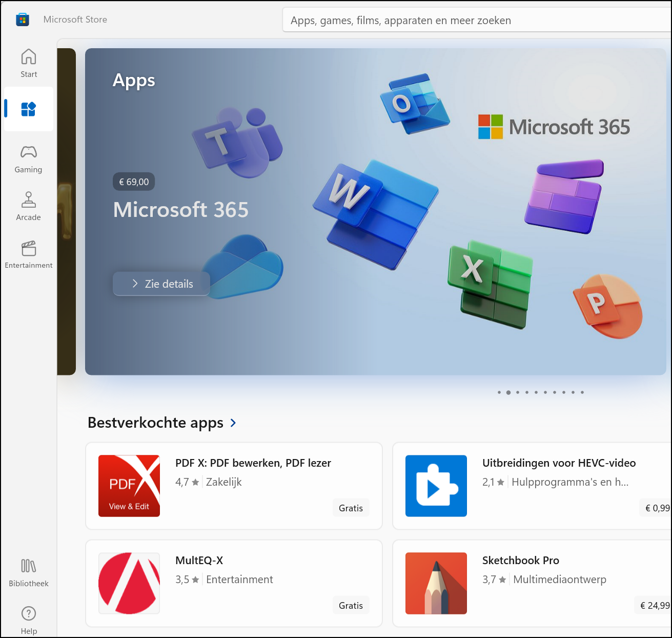Click the Gratis button for MultEQ-X

tap(351, 605)
